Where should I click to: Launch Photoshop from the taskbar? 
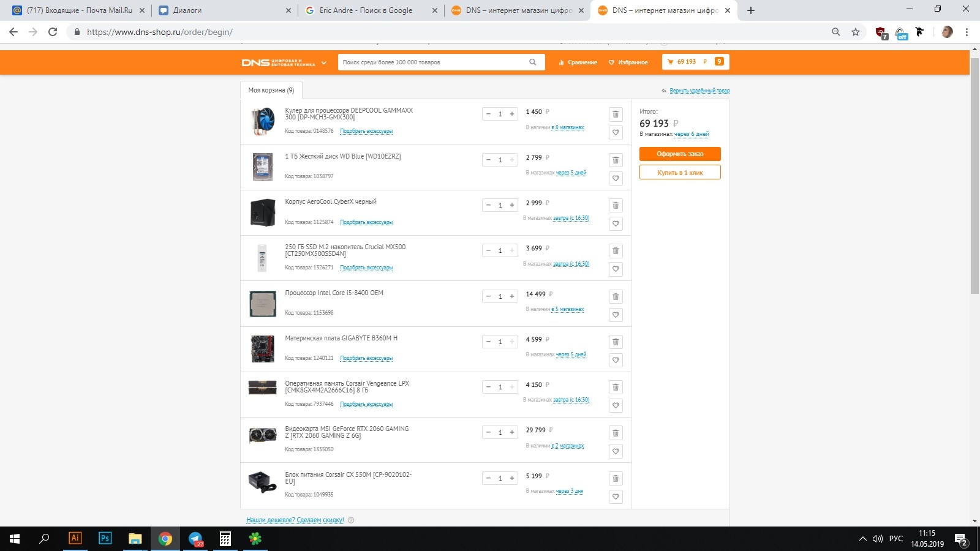click(x=105, y=539)
